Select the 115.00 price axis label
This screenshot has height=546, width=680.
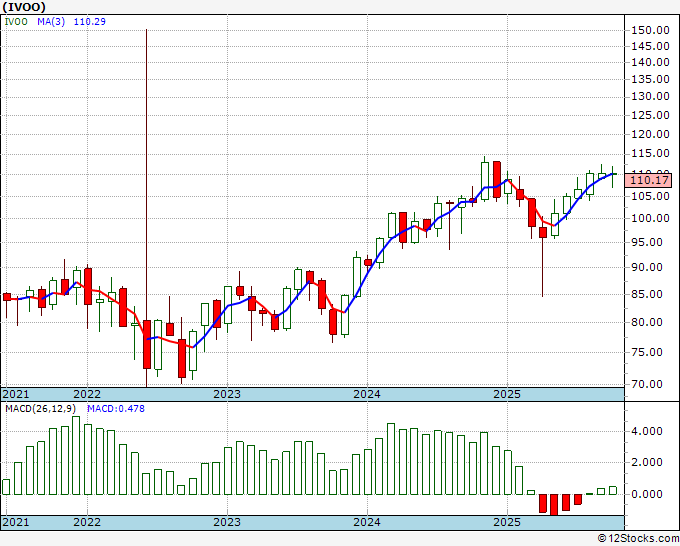click(650, 153)
